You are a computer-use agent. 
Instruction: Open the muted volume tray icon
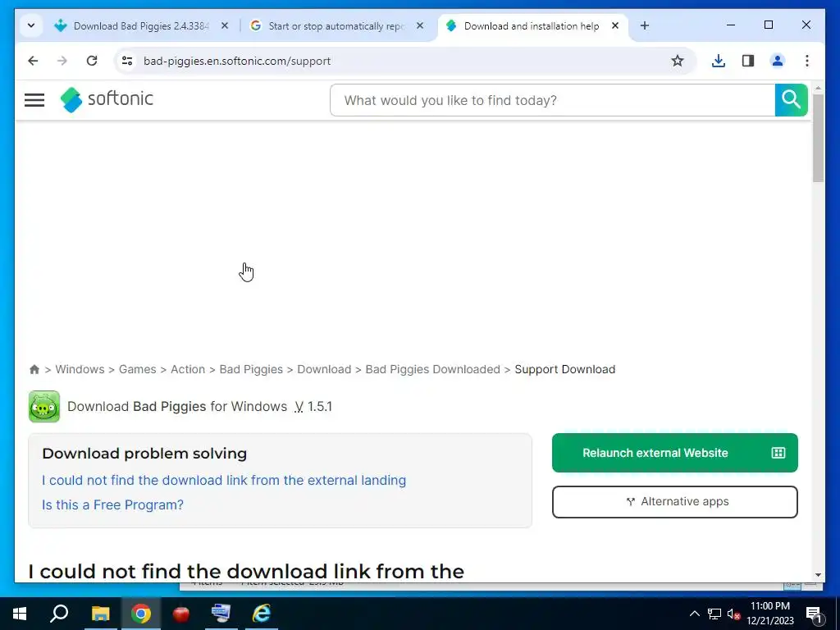(733, 614)
